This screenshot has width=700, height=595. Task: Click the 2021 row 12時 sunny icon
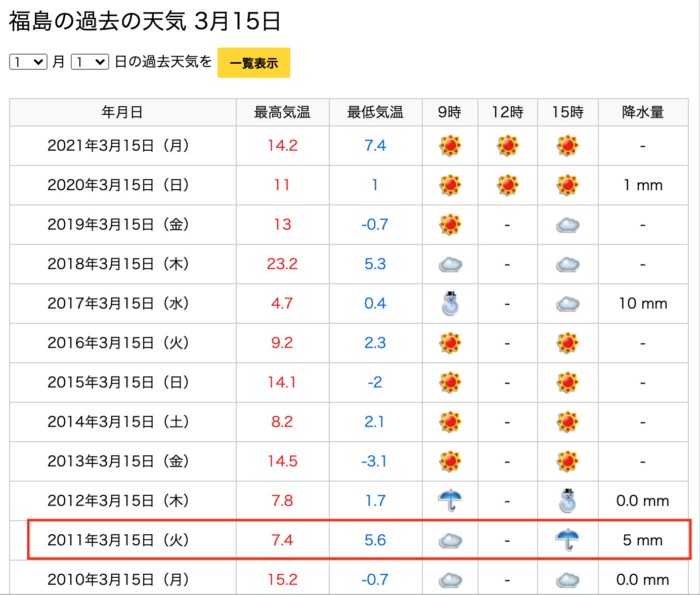[508, 146]
